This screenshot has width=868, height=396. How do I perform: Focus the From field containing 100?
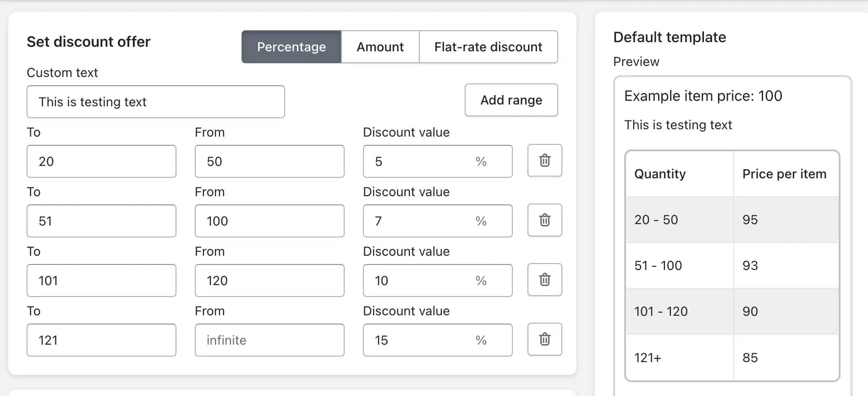pyautogui.click(x=269, y=221)
